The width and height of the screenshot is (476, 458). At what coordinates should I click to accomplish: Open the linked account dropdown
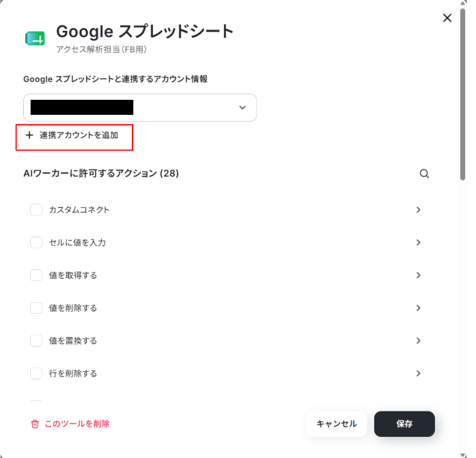[x=140, y=107]
